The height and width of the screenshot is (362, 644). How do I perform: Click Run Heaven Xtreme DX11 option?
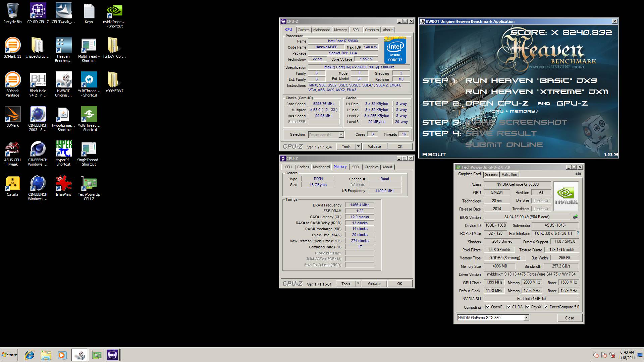pos(536,92)
